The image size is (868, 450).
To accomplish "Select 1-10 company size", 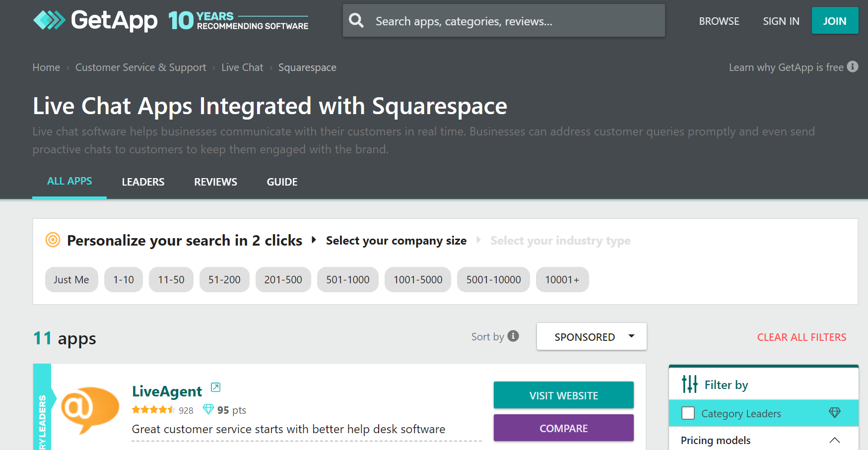I will (x=124, y=280).
